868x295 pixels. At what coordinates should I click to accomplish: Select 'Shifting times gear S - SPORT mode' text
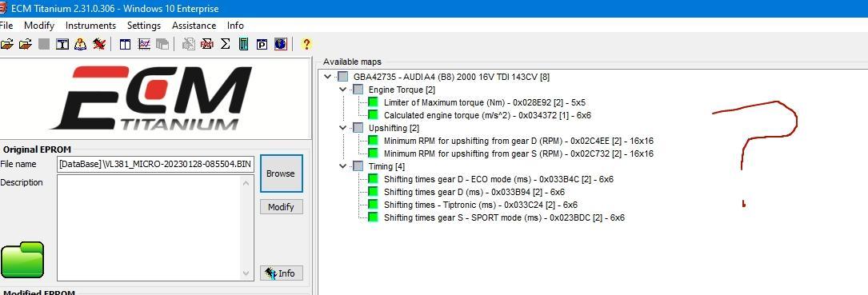pos(504,217)
